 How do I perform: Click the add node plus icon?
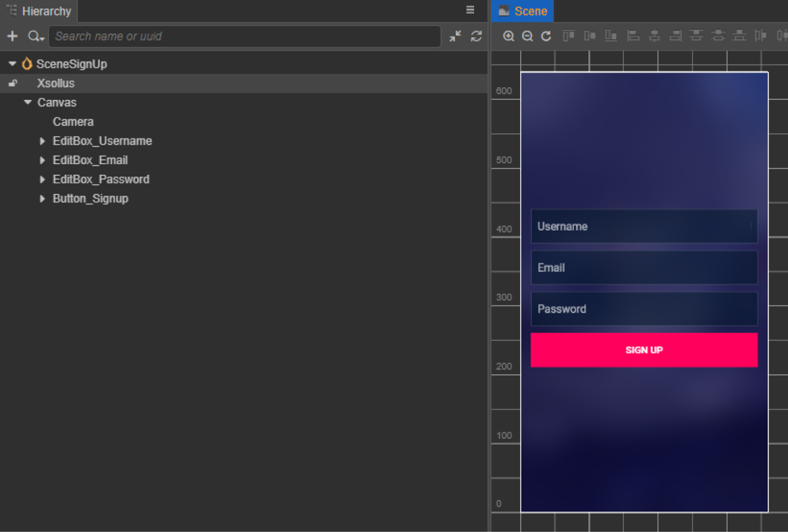[x=12, y=36]
